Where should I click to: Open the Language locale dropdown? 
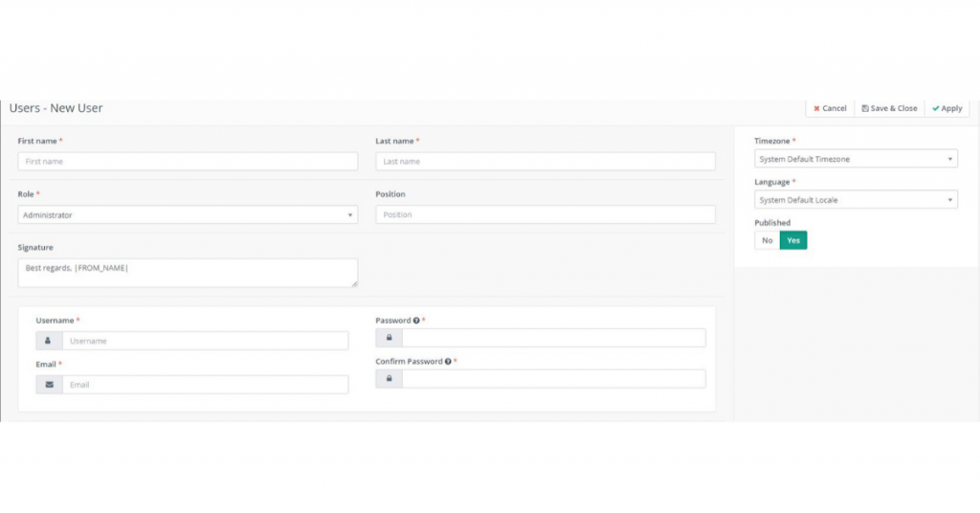(856, 200)
